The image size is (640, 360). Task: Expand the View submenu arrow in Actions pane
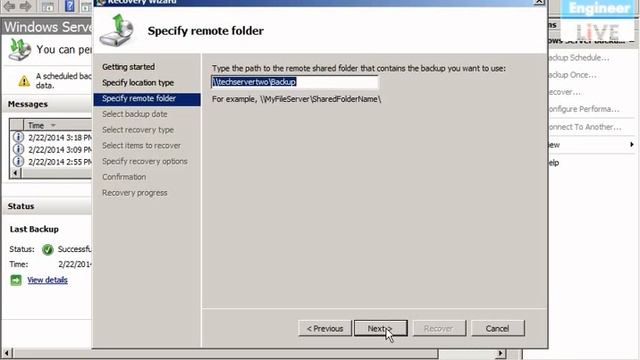[631, 144]
